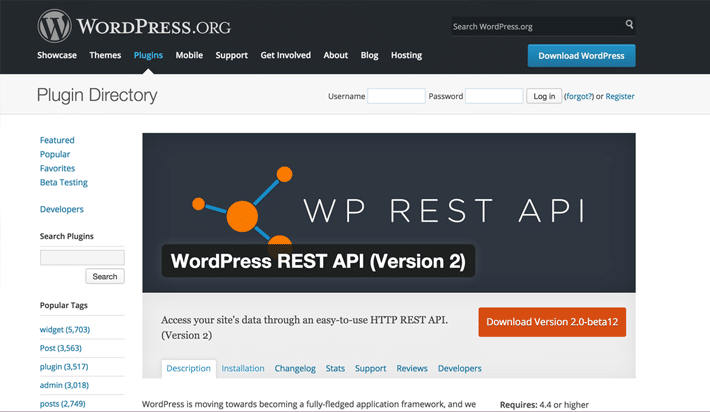This screenshot has width=710, height=412.
Task: Switch to the Reviews tab
Action: coord(412,369)
